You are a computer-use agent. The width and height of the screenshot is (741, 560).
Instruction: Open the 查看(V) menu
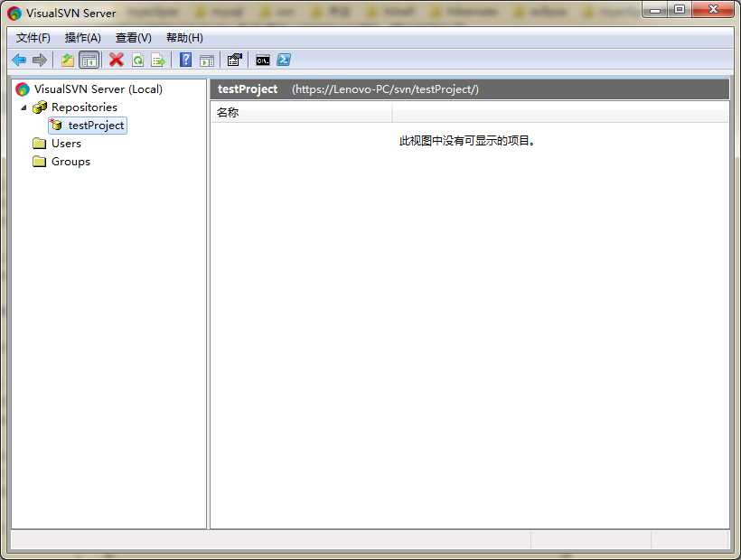[x=133, y=38]
